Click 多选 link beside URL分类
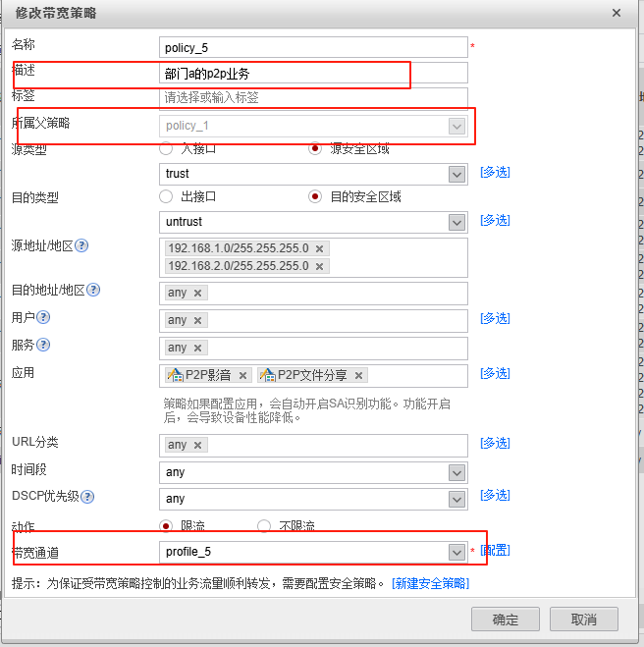This screenshot has width=644, height=647. point(495,443)
